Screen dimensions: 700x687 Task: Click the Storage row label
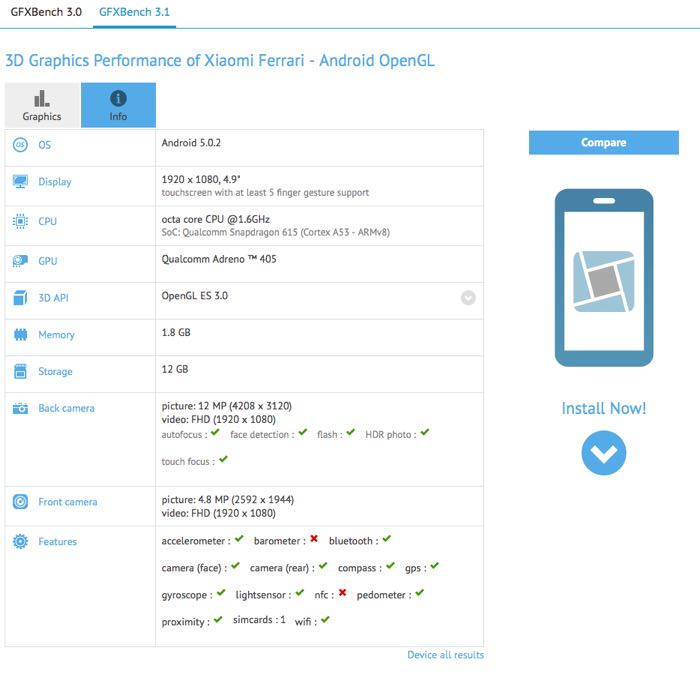coord(55,371)
